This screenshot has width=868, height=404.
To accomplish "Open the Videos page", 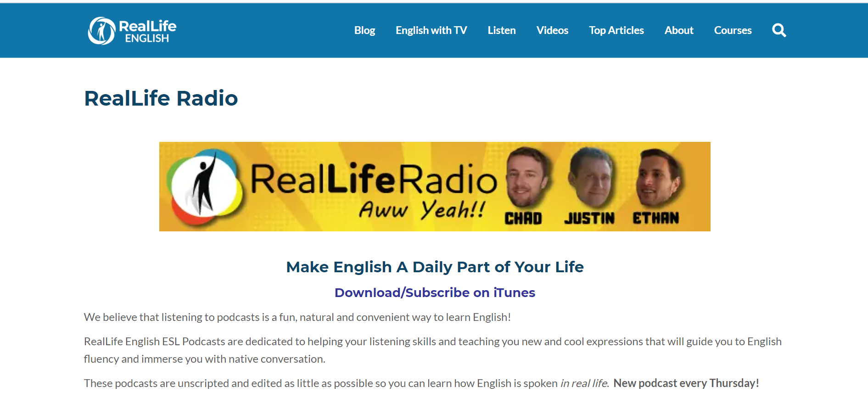I will click(552, 30).
